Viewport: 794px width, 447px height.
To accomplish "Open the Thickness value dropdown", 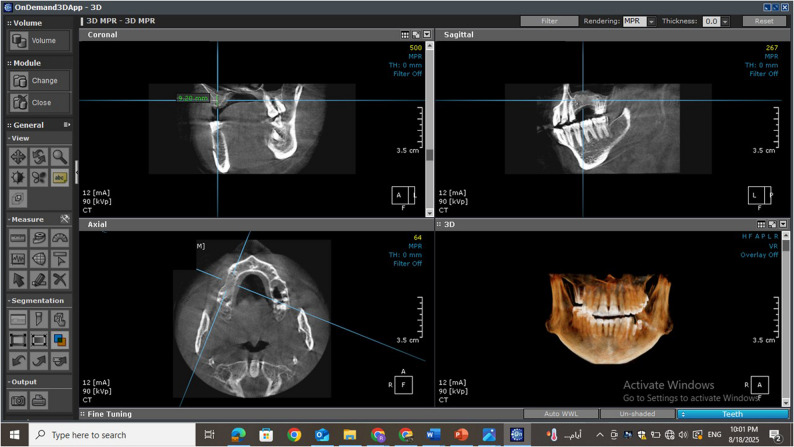I will tap(725, 21).
